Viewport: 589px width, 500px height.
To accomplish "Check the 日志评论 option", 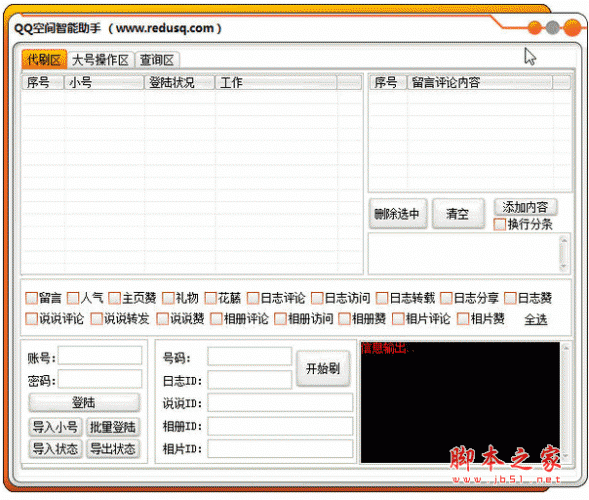I will click(253, 298).
